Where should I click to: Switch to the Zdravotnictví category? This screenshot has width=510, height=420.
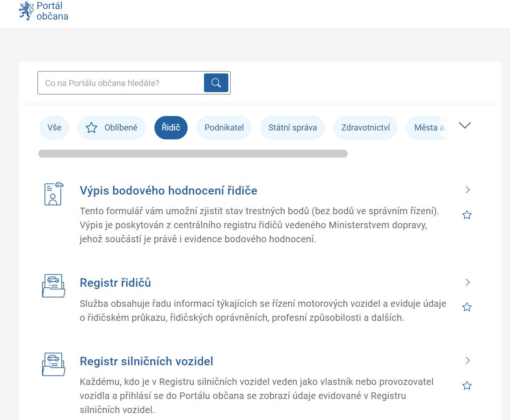pos(365,128)
